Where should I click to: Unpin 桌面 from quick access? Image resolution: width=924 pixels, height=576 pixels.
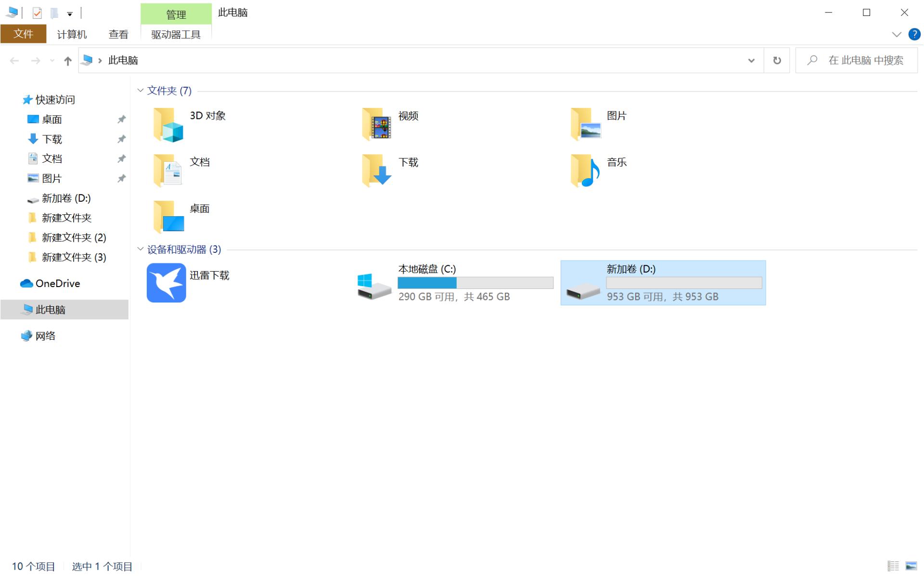coord(121,119)
